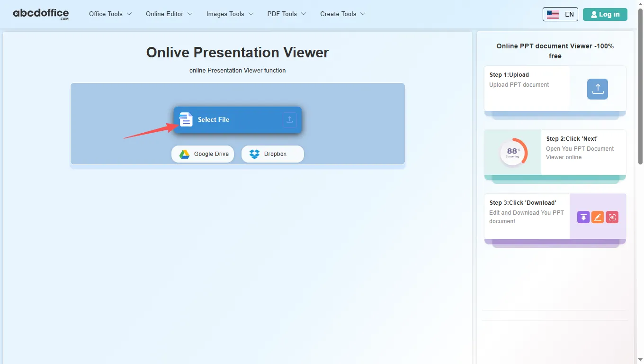Click the Dropbox logo icon
Viewport: 644px width, 364px height.
point(254,154)
